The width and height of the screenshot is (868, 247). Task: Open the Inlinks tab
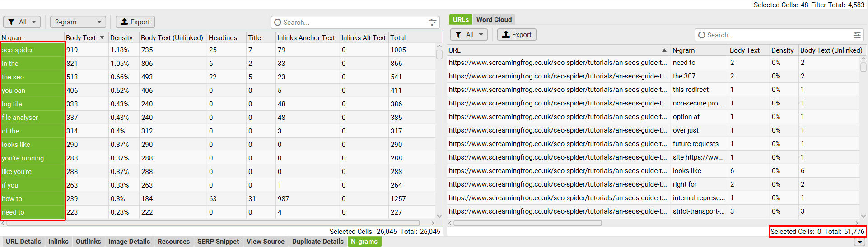click(x=58, y=242)
